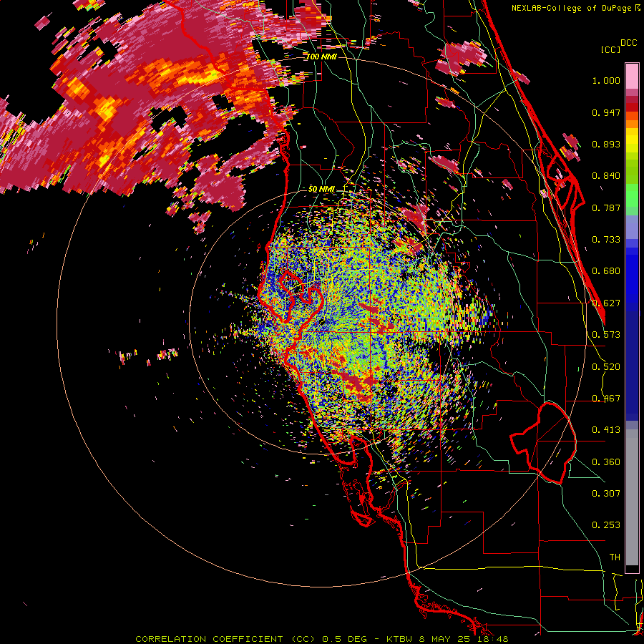Click the 0.307 legend value

(606, 494)
